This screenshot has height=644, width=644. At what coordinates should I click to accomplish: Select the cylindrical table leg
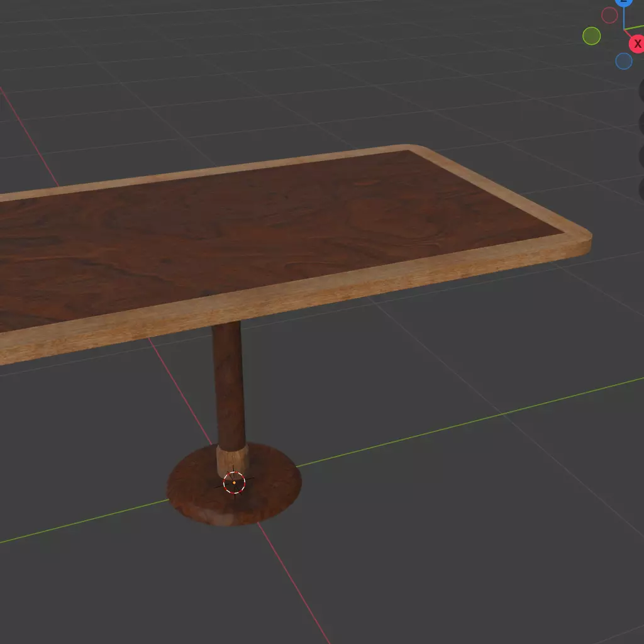pyautogui.click(x=229, y=386)
